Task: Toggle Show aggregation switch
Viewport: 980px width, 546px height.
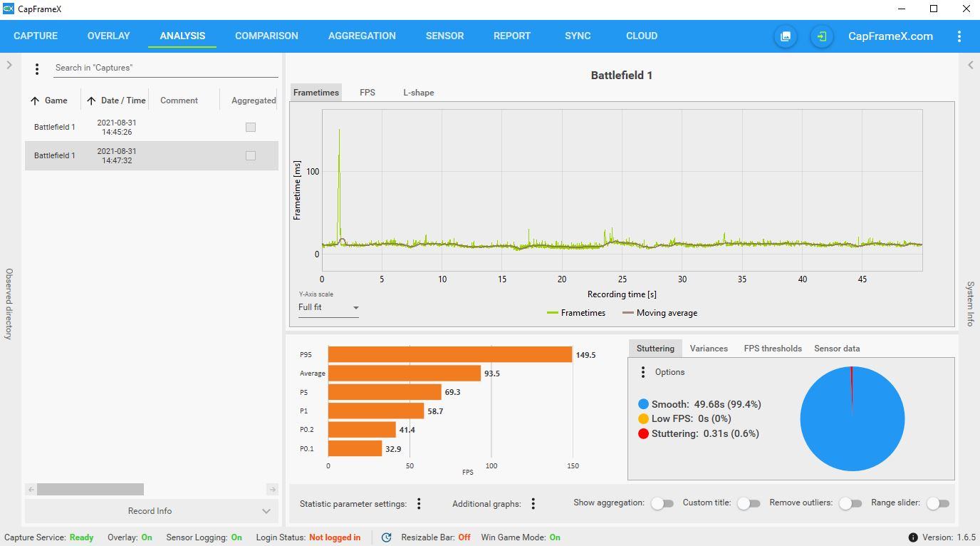Action: 662,503
